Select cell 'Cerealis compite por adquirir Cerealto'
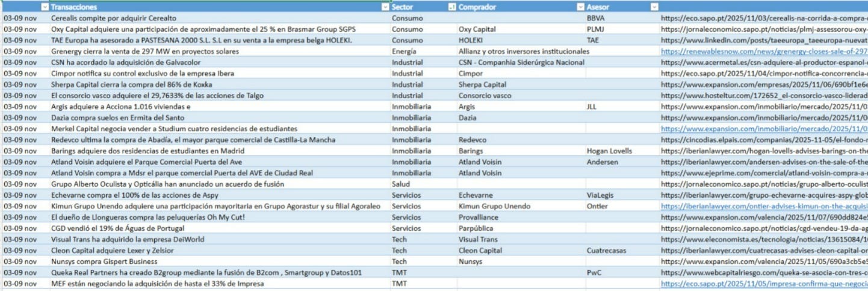This screenshot has width=868, height=291. [220, 18]
